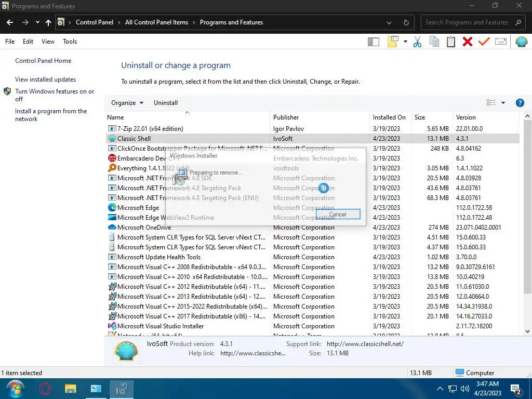Click the Edge WebView2 Runtime icon
Image resolution: width=532 pixels, height=399 pixels.
click(x=112, y=217)
